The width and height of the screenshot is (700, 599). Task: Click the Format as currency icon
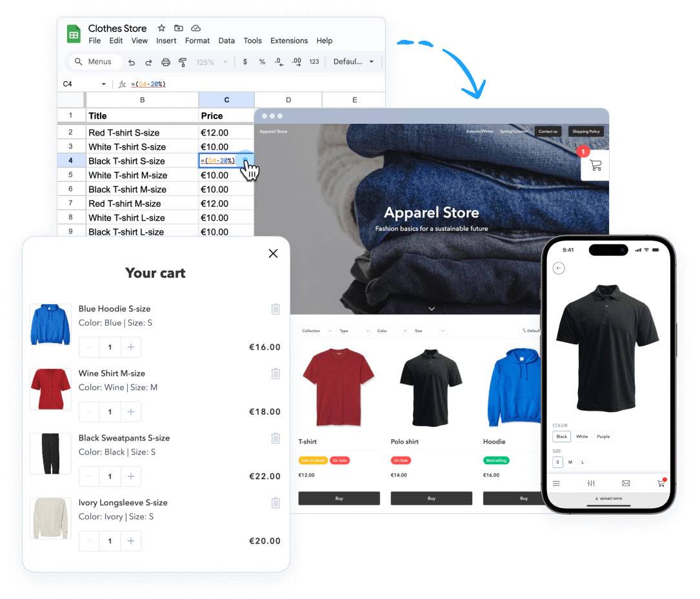[245, 62]
